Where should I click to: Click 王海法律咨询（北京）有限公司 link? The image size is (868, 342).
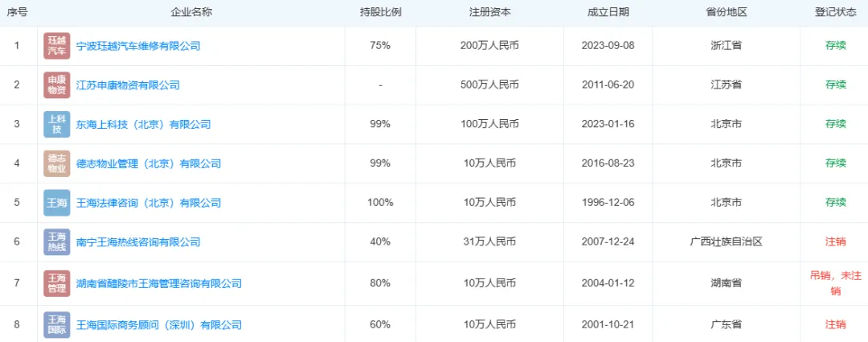point(149,202)
